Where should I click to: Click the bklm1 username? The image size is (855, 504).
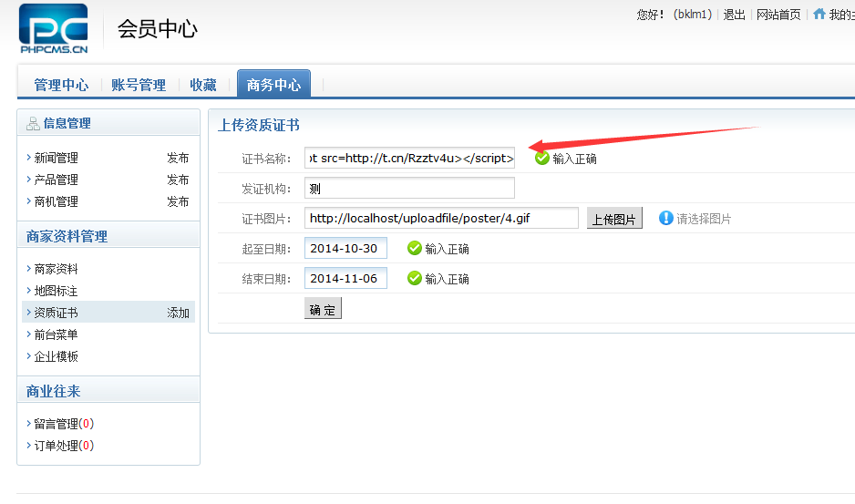click(693, 15)
